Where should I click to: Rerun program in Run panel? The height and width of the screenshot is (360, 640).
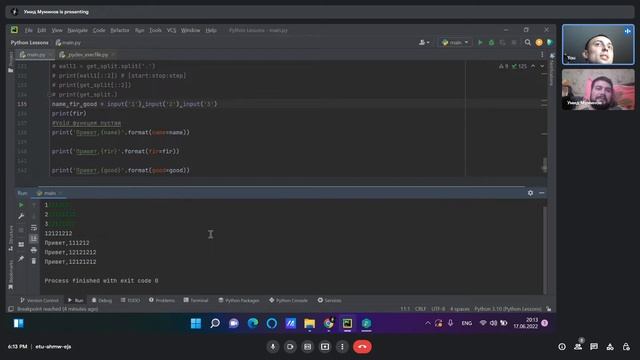[x=21, y=205]
